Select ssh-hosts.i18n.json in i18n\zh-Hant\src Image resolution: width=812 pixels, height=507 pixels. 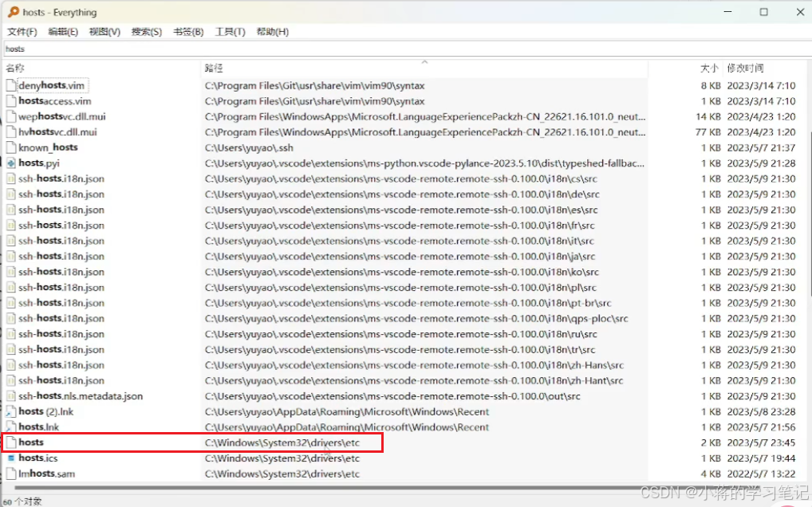(x=61, y=380)
